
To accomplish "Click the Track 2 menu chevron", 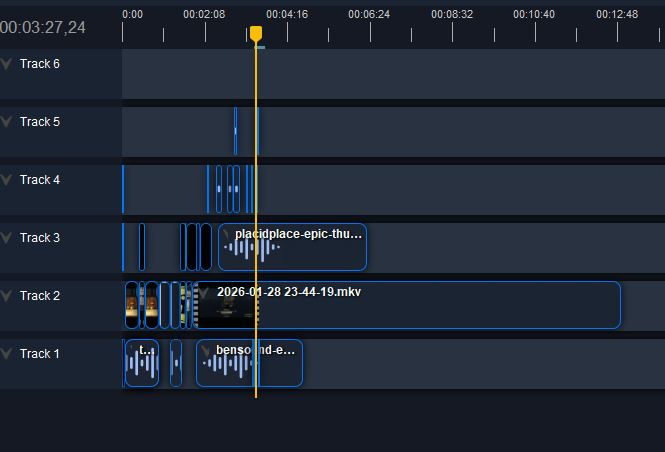I will 8,296.
